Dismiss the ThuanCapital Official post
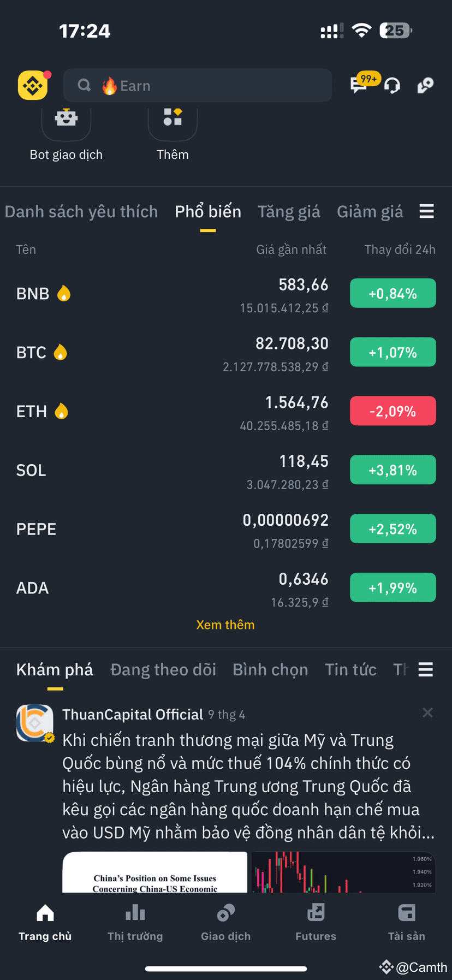The width and height of the screenshot is (452, 980). click(x=427, y=712)
